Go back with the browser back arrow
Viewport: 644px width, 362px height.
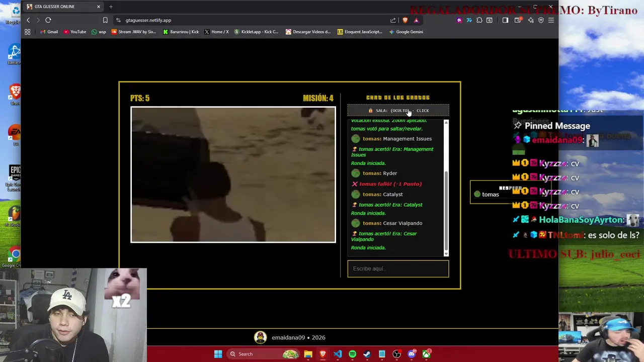[x=28, y=20]
